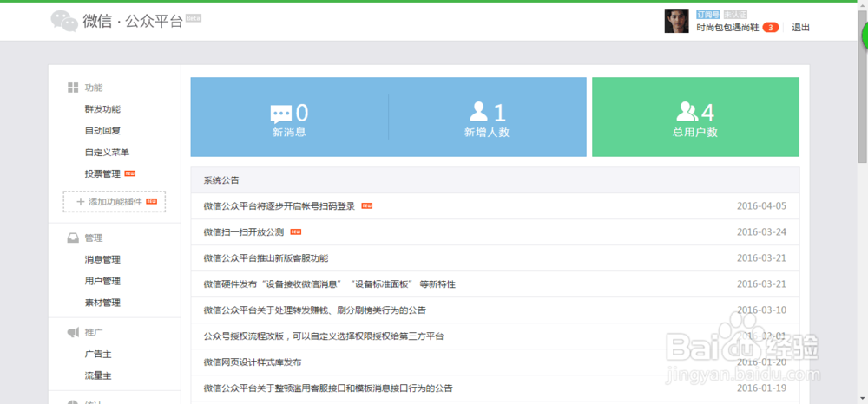
Task: Open announcement 微信公众平台推出新版客服功能
Action: (266, 258)
